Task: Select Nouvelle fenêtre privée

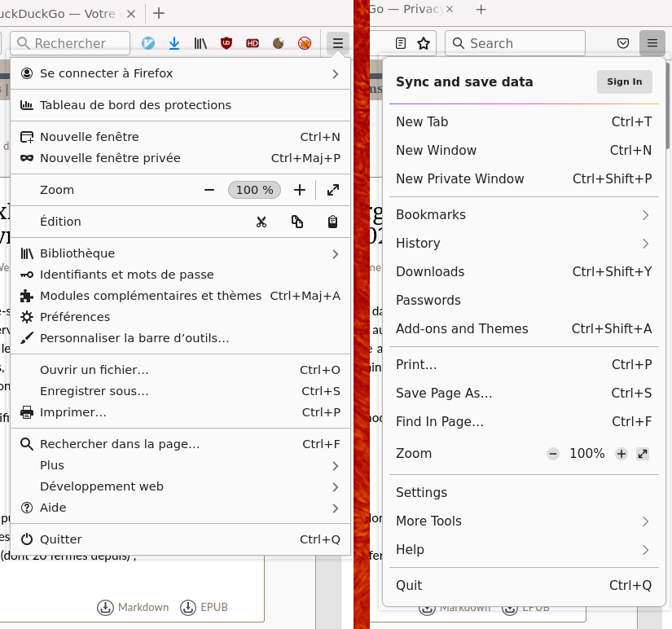Action: (181, 158)
